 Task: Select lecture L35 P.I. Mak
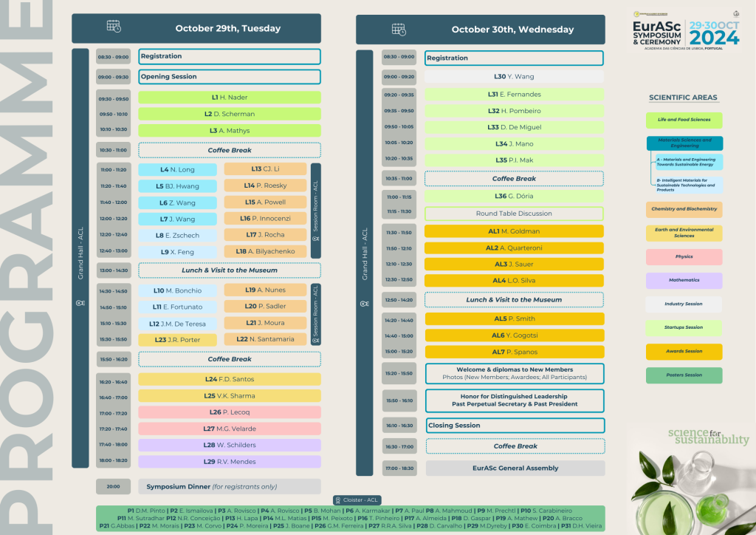514,160
